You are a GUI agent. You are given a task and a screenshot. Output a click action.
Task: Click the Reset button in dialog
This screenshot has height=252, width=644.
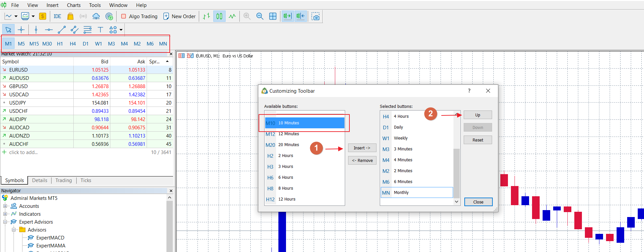[x=478, y=140]
